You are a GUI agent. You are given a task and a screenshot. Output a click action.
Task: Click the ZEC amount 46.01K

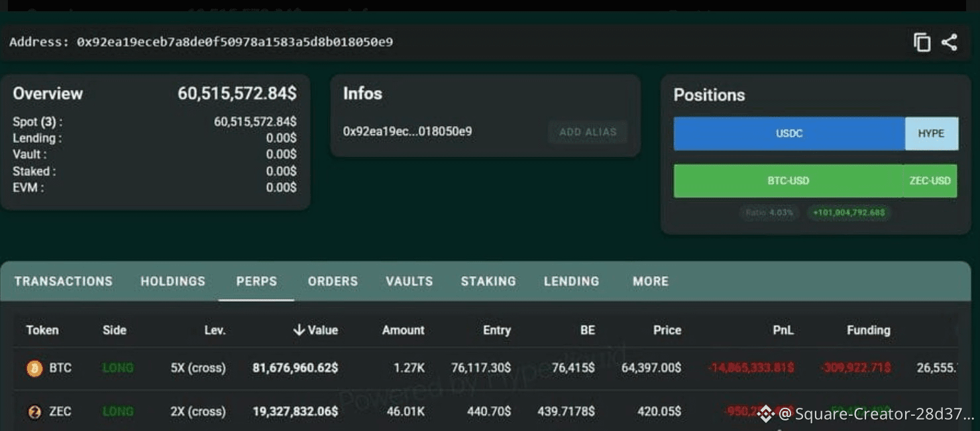point(406,412)
